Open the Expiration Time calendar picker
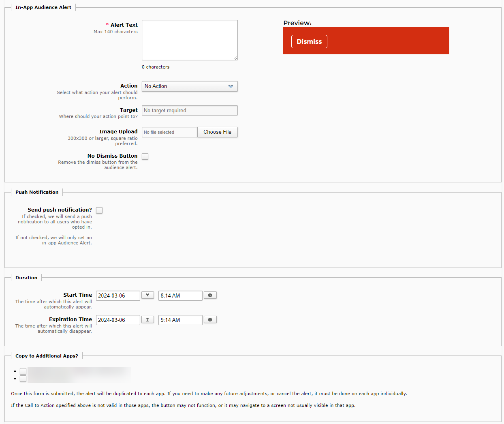 click(147, 320)
